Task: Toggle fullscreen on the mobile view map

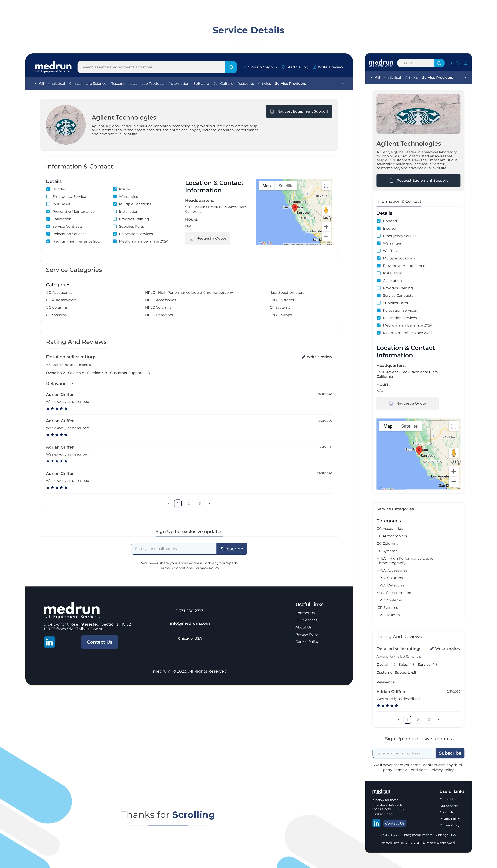Action: tap(454, 426)
